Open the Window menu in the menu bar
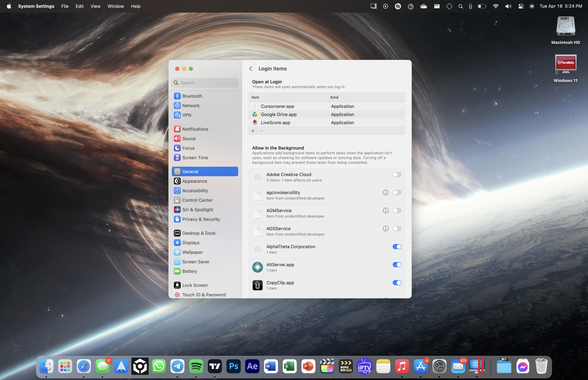 pyautogui.click(x=116, y=6)
